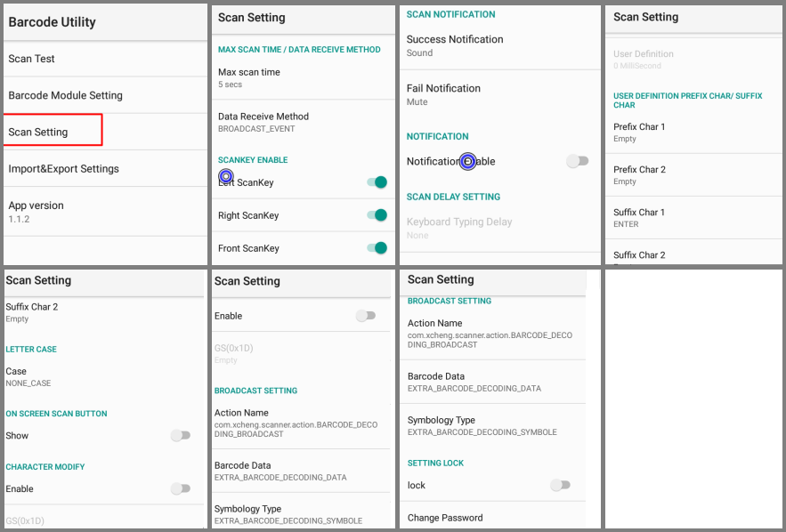The height and width of the screenshot is (532, 786).
Task: Choose Data Receive Method setting
Action: click(304, 122)
